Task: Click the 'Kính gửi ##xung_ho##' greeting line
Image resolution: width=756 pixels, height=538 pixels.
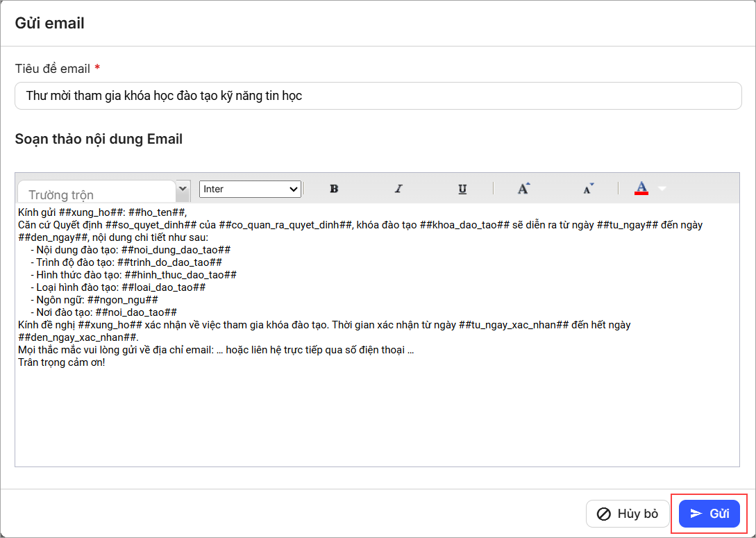Action: coord(102,212)
